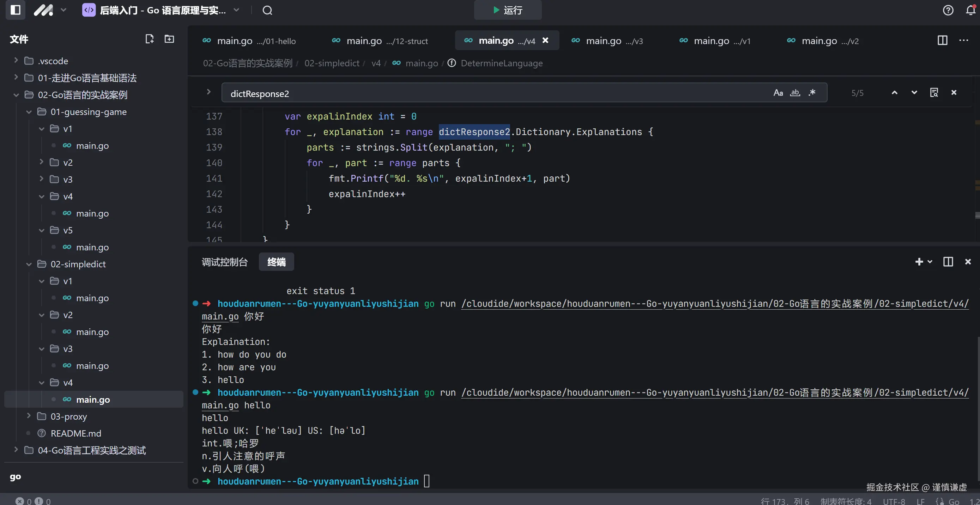Create a new folder in file explorer
980x505 pixels.
click(169, 39)
